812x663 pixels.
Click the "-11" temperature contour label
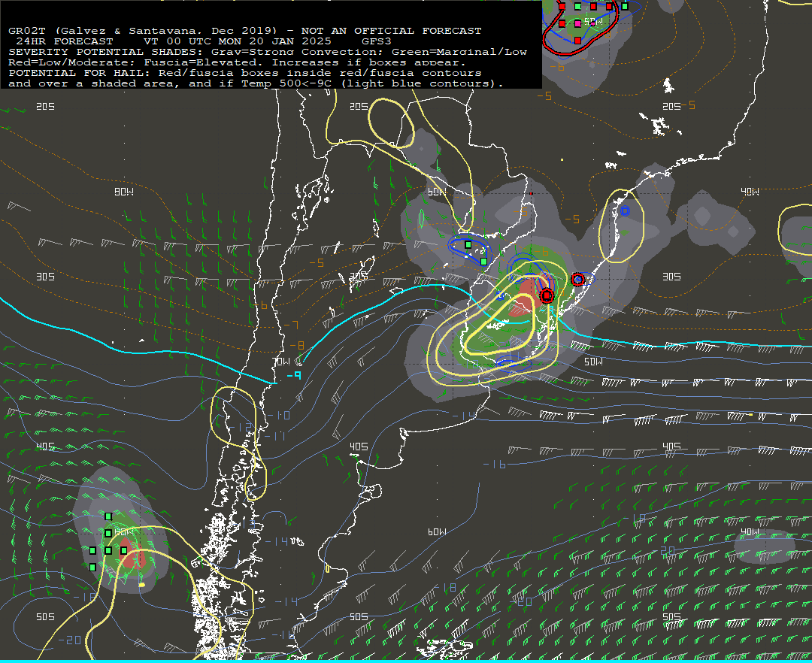pyautogui.click(x=275, y=436)
